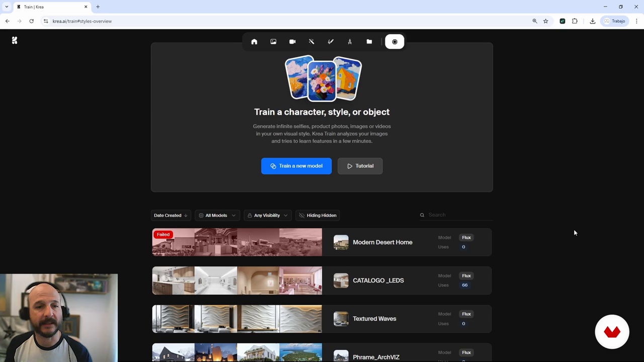Open the Modern Desert Home model title
The image size is (644, 362).
(x=382, y=242)
